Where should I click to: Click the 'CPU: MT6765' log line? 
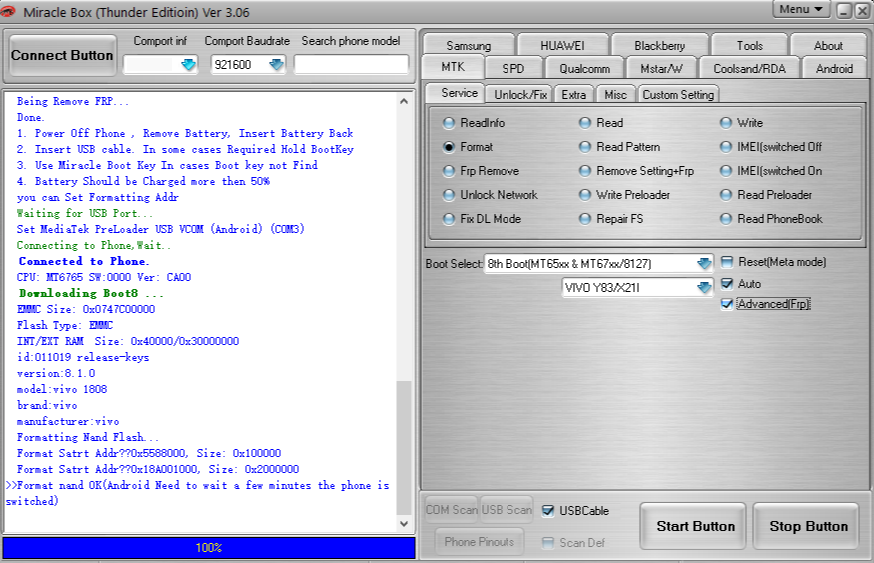(x=104, y=277)
